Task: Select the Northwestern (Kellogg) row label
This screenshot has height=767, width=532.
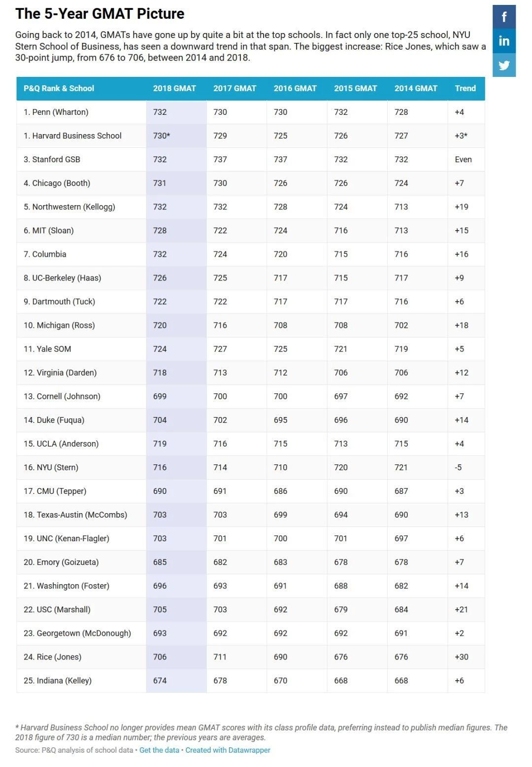Action: tap(69, 207)
